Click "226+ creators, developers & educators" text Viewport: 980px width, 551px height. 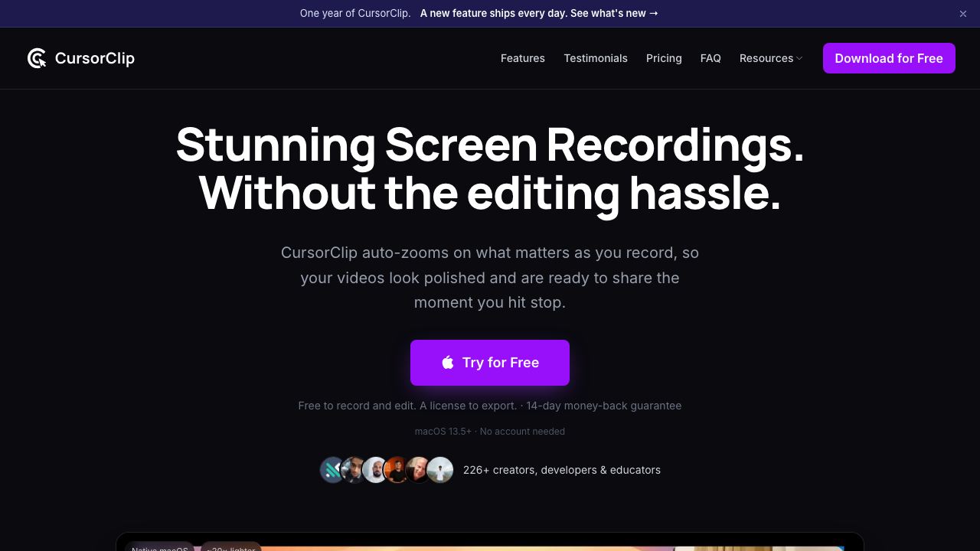(x=562, y=470)
